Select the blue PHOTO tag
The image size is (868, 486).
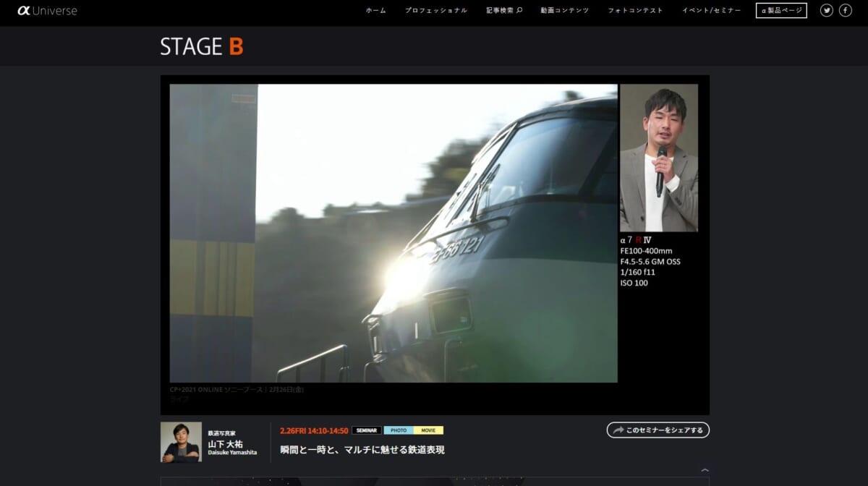tap(398, 430)
